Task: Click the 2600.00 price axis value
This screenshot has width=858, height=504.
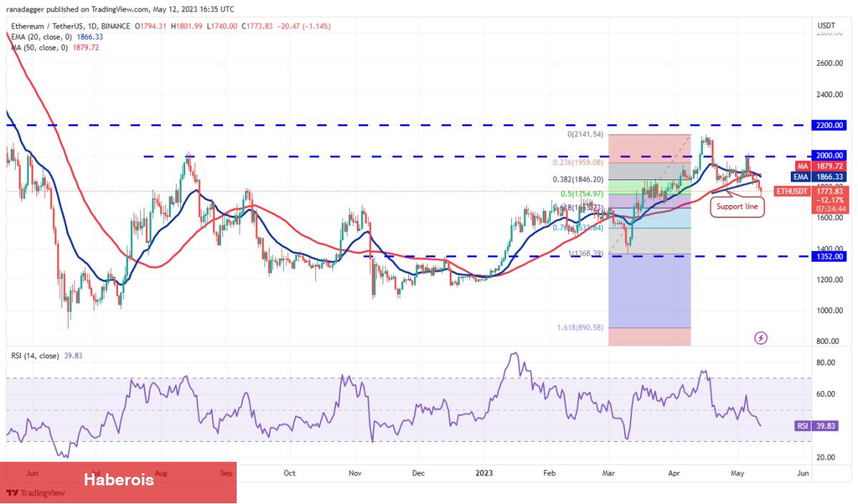Action: point(829,63)
